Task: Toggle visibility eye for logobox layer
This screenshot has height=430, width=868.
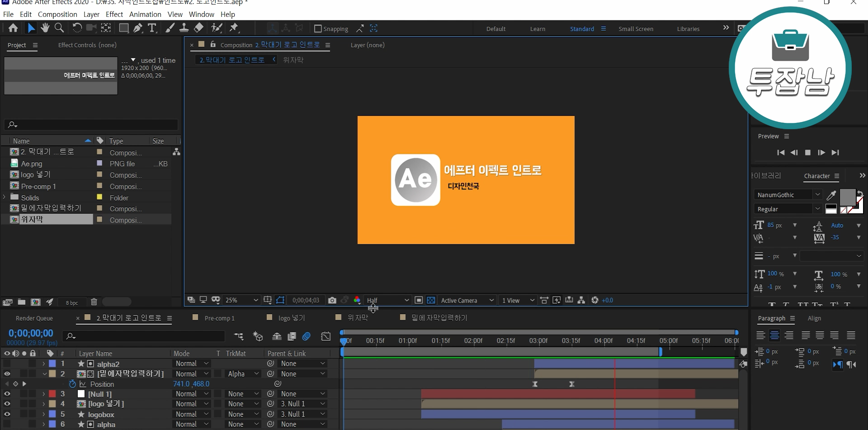Action: (x=7, y=414)
